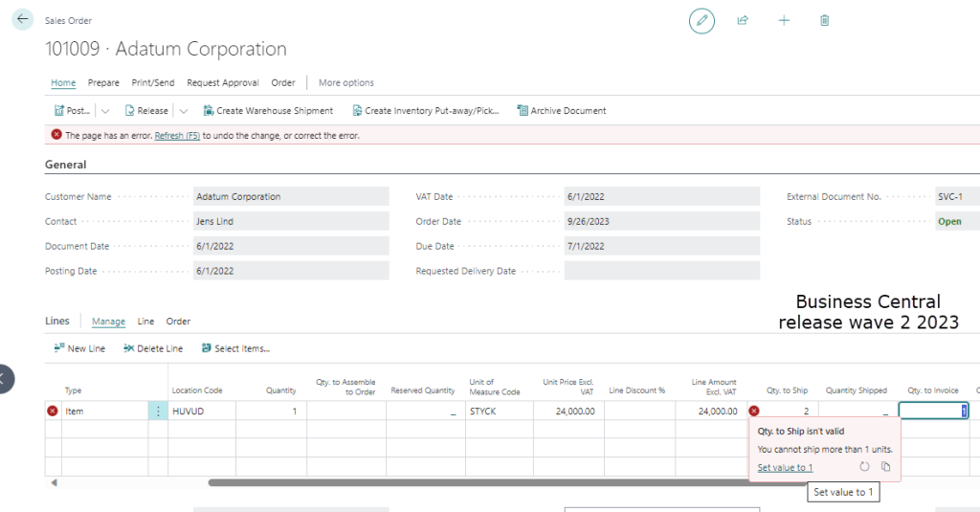This screenshot has width=980, height=512.
Task: Click the Open status value
Action: 949,221
